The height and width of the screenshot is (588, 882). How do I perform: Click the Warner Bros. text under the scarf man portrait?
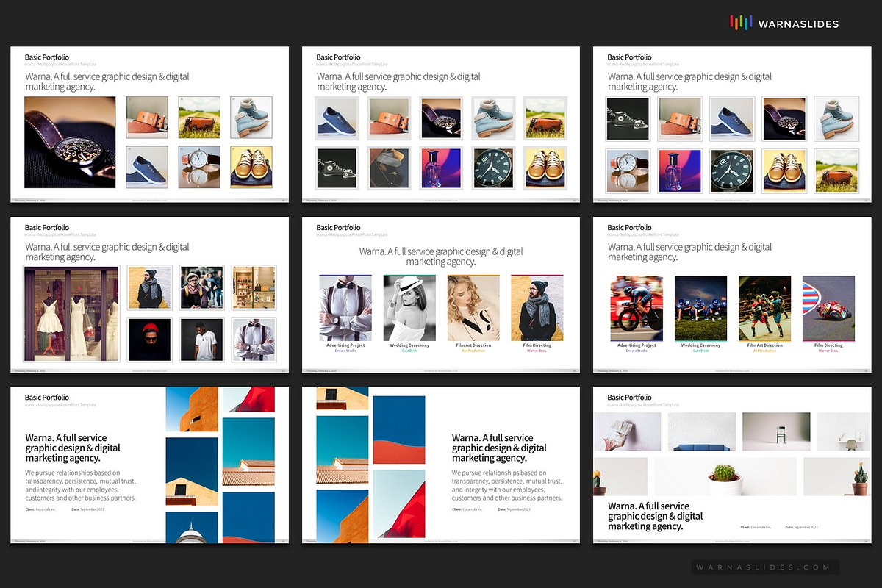(x=537, y=351)
